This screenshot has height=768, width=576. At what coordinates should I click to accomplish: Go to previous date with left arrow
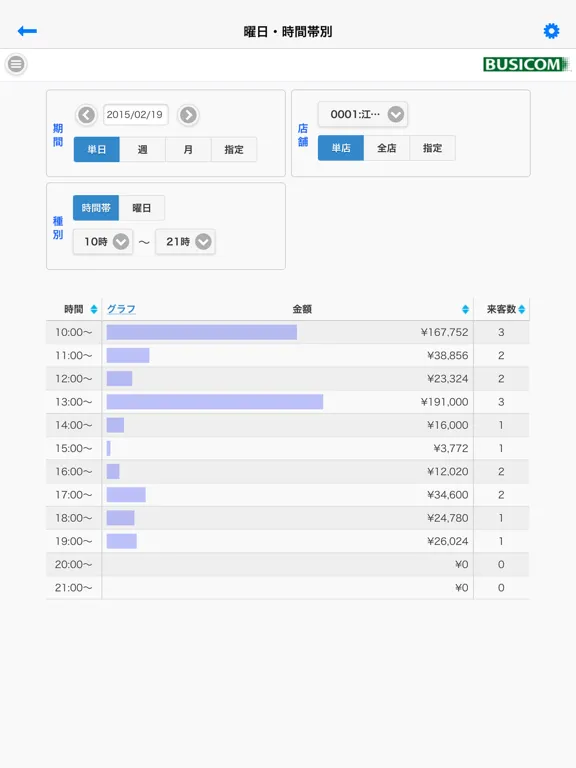pyautogui.click(x=87, y=115)
